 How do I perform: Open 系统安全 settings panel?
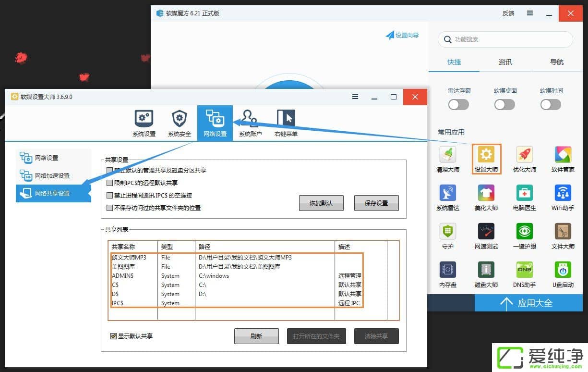click(180, 122)
